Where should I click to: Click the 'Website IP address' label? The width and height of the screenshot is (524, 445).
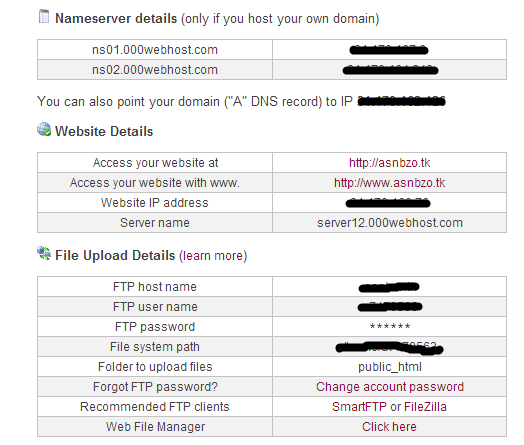point(155,203)
